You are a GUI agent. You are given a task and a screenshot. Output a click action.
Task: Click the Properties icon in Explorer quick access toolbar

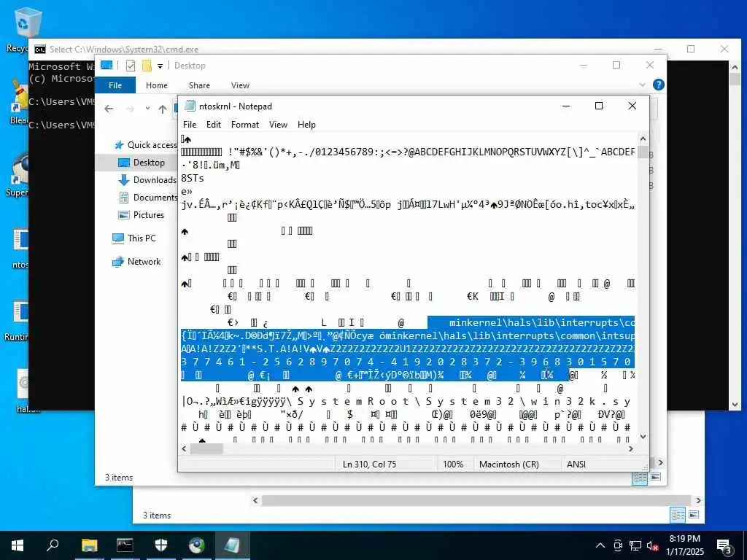(130, 65)
